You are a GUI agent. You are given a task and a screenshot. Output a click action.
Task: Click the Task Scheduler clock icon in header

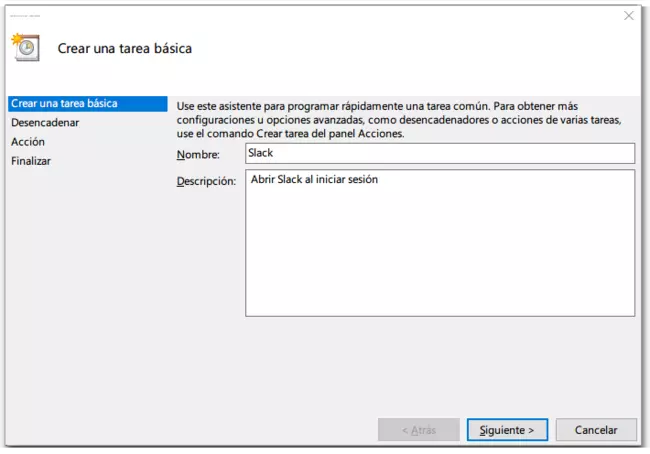24,47
